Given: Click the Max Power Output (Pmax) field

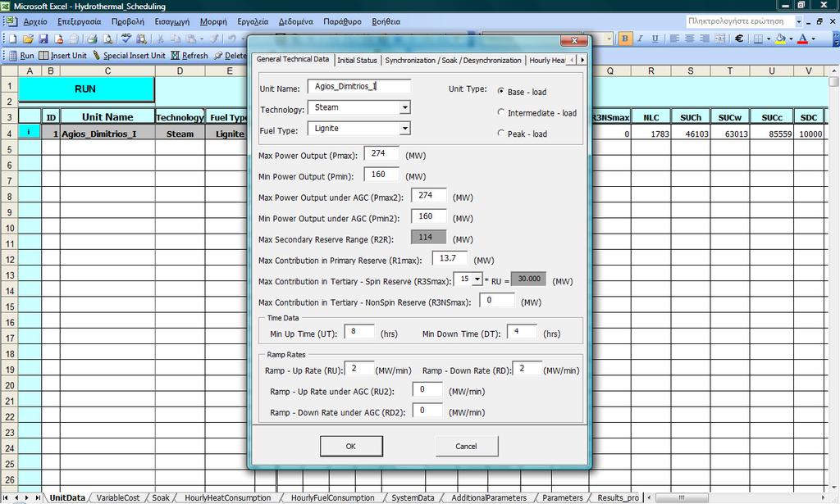Looking at the screenshot, I should (x=381, y=153).
